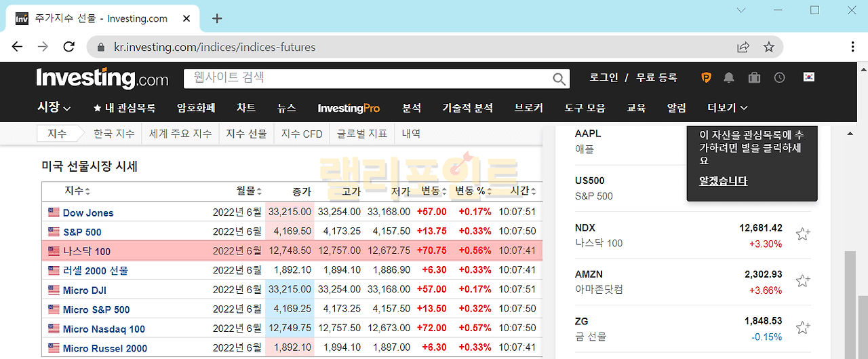Image resolution: width=868 pixels, height=359 pixels.
Task: Open the Dow Jones futures link
Action: (x=88, y=212)
